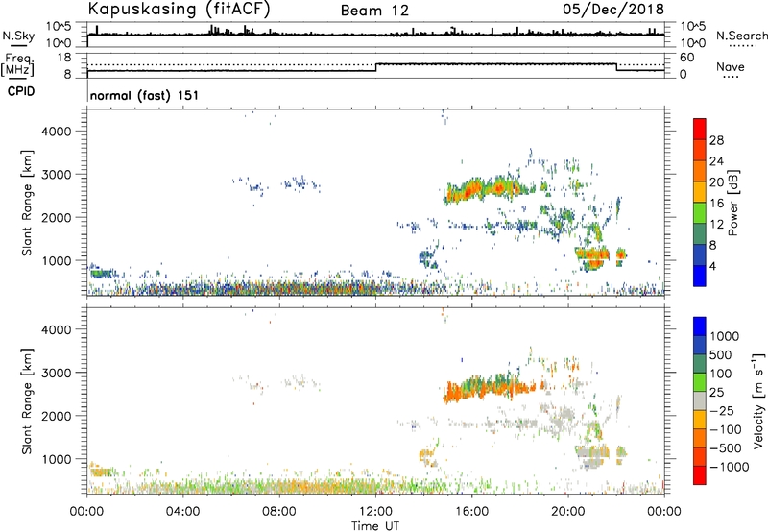Click the '12:00' time axis tick
This screenshot has width=768, height=532.
pyautogui.click(x=375, y=512)
